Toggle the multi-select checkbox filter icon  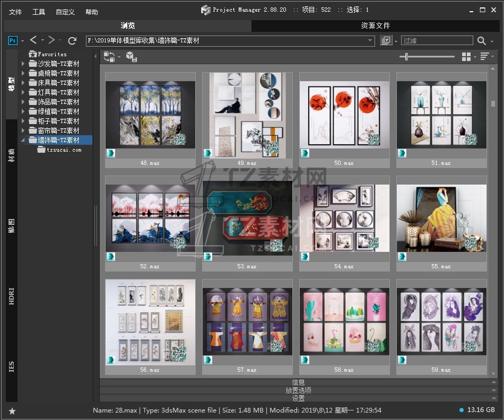click(x=386, y=41)
